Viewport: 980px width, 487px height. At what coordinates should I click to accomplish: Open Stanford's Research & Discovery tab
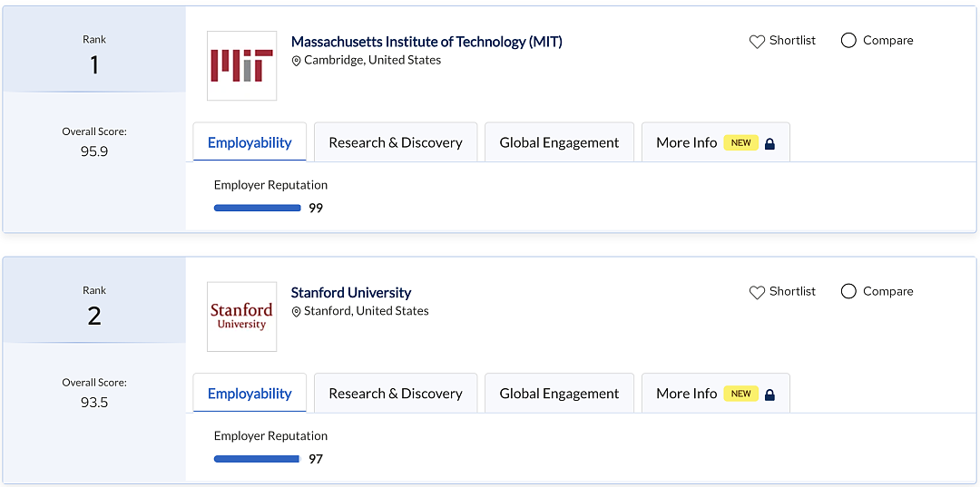click(x=396, y=394)
